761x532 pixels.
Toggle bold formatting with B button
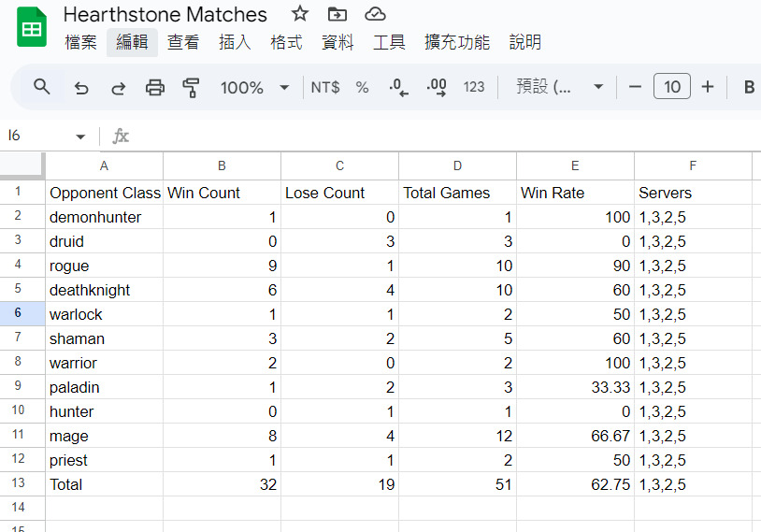(749, 87)
